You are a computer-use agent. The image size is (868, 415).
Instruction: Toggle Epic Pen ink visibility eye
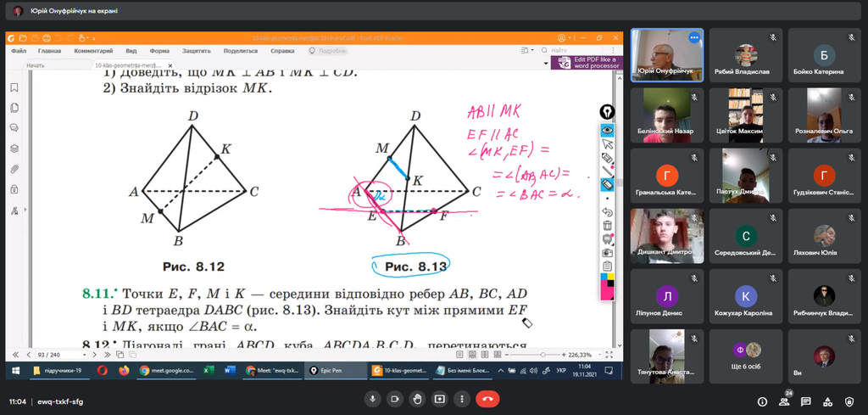[x=607, y=130]
